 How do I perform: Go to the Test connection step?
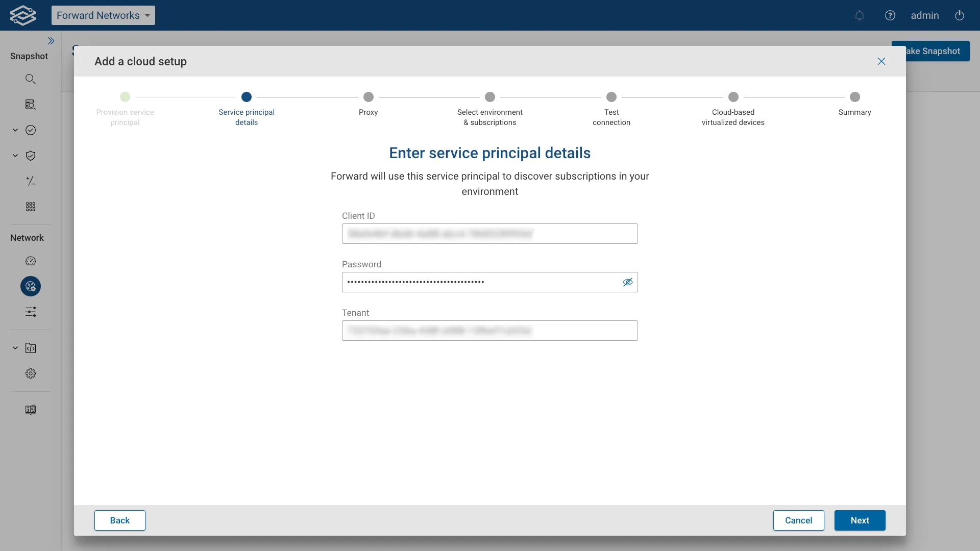[x=611, y=109]
